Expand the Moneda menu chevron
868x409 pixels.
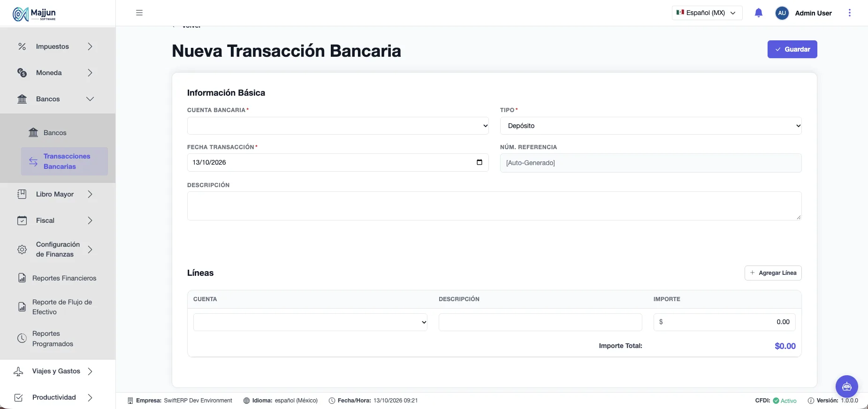[x=90, y=73]
